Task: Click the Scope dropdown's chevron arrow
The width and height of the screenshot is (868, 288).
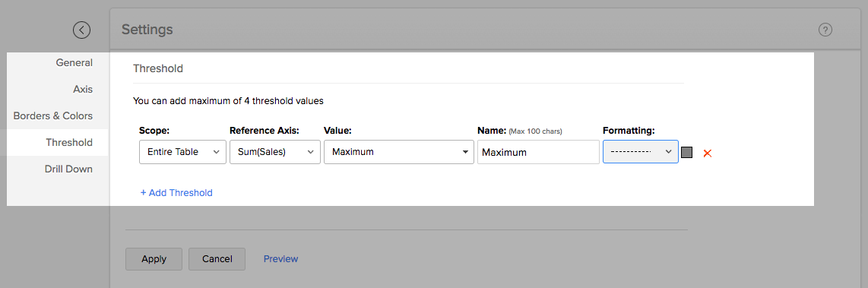Action: (x=216, y=152)
